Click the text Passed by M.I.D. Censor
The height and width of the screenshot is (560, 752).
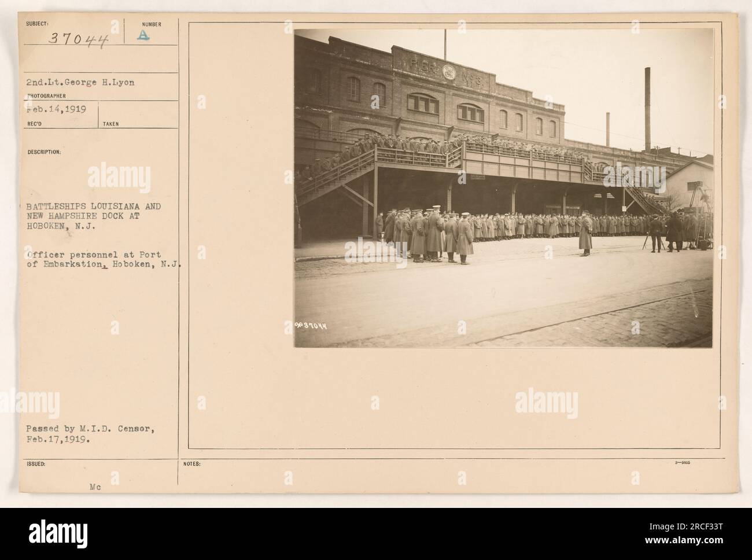[x=89, y=429]
